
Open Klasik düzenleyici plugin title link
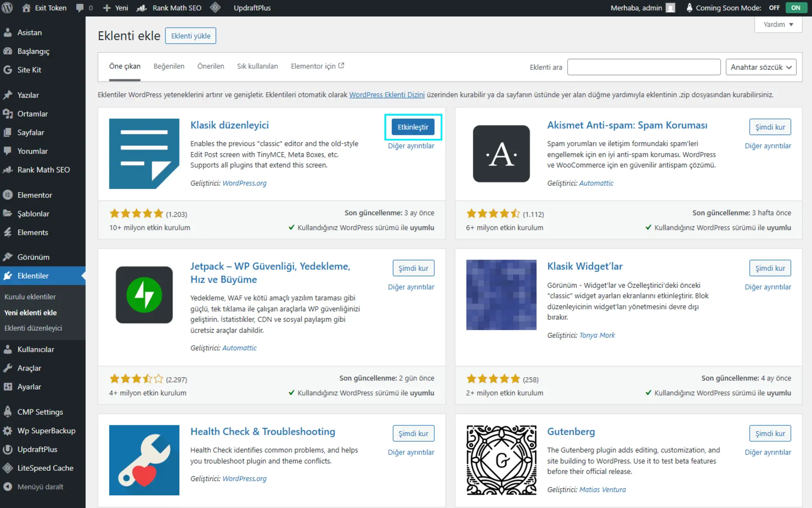click(229, 125)
